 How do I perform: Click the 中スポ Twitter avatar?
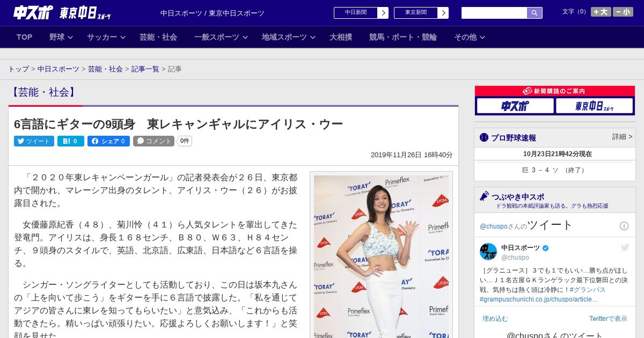488,252
